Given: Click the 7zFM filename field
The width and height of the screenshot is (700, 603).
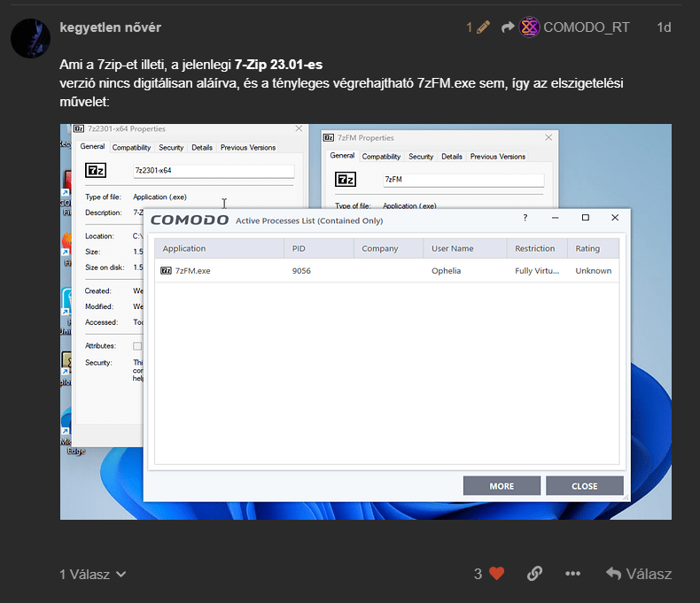Looking at the screenshot, I should click(463, 179).
